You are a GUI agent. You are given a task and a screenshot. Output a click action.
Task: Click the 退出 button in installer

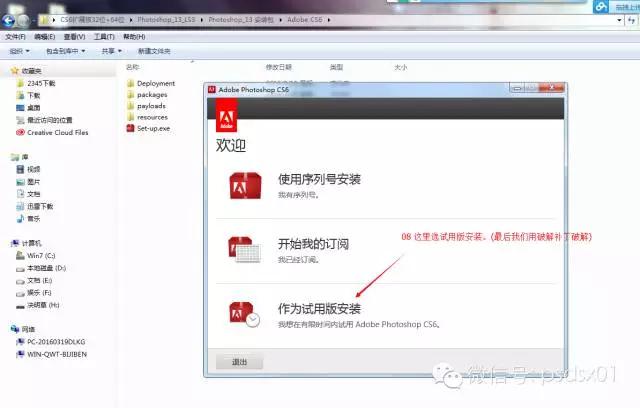(x=239, y=362)
